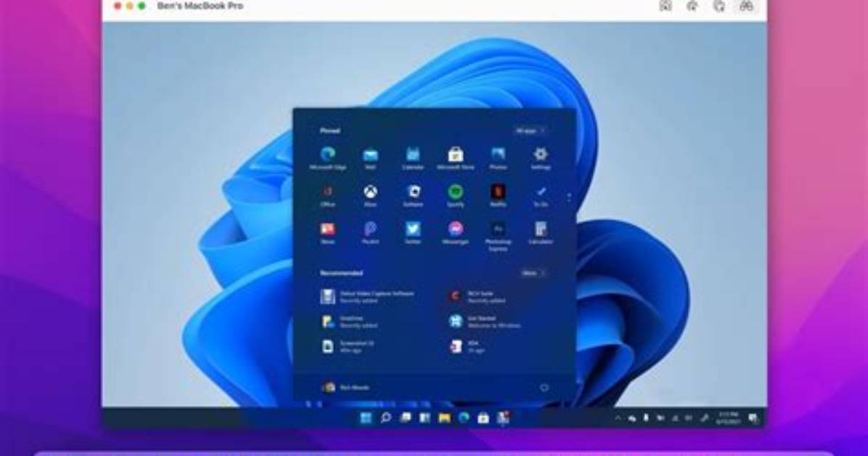Image resolution: width=868 pixels, height=456 pixels.
Task: Open the pinned Xbox app
Action: 370,195
